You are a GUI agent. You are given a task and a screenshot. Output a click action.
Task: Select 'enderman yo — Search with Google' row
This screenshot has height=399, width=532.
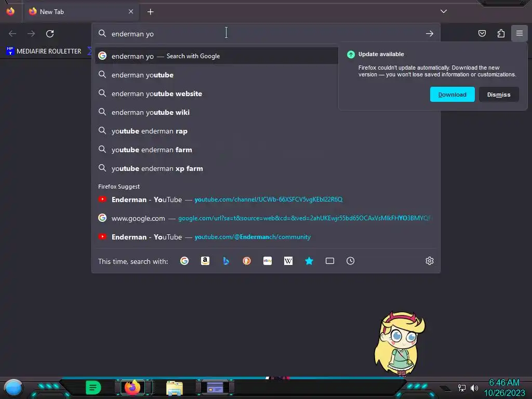[217, 56]
